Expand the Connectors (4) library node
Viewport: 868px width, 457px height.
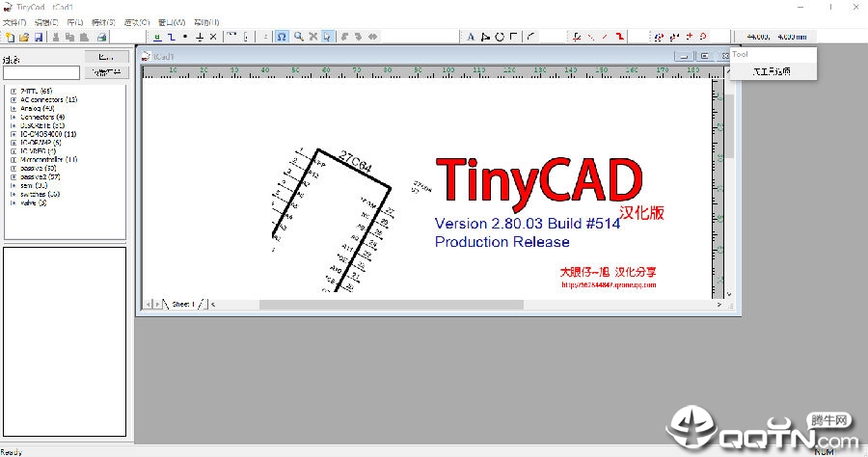tap(14, 118)
